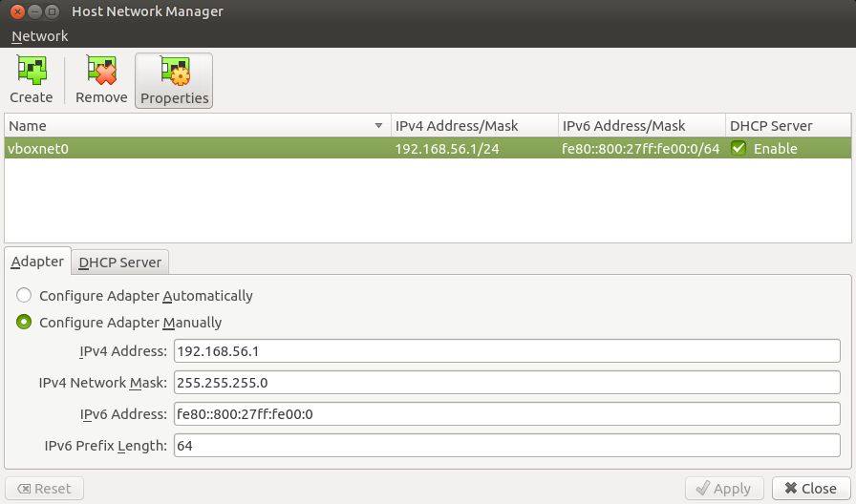856x504 pixels.
Task: Click the IPv4 Address/Mask column header
Action: (475, 125)
